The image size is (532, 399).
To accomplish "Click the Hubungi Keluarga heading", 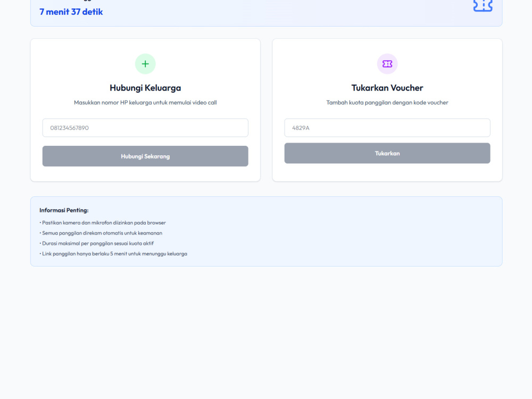I will click(x=145, y=88).
